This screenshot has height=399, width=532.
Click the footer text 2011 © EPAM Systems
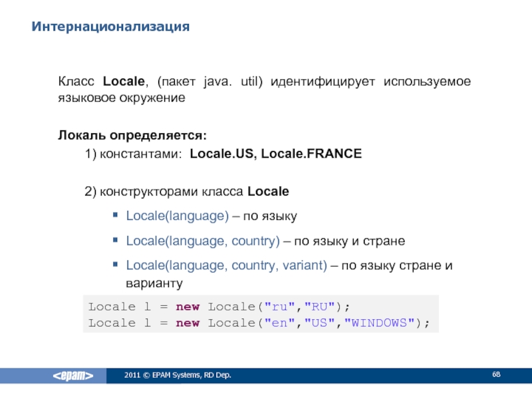click(x=176, y=376)
